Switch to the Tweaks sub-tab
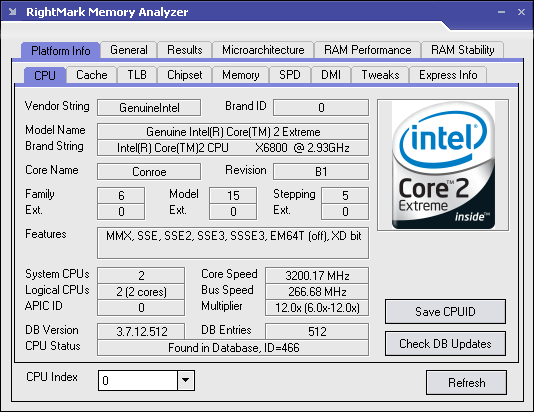The width and height of the screenshot is (534, 412). pyautogui.click(x=380, y=75)
